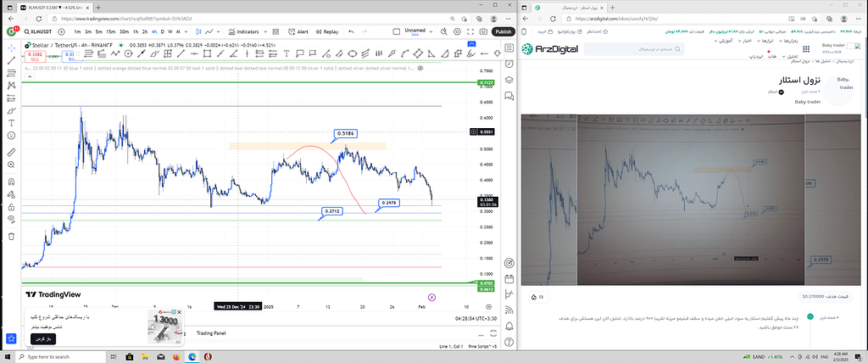The height and width of the screenshot is (363, 868).
Task: Select the D daily timeframe
Action: pos(162,31)
